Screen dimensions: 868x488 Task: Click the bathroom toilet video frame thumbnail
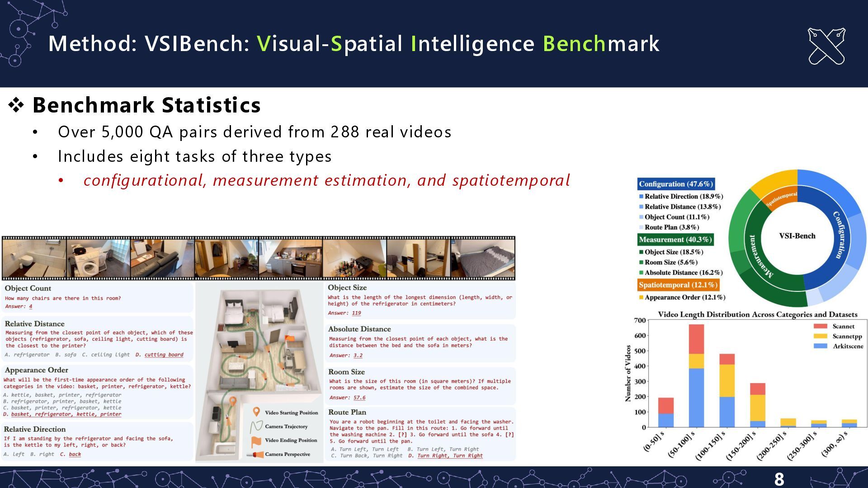point(34,258)
